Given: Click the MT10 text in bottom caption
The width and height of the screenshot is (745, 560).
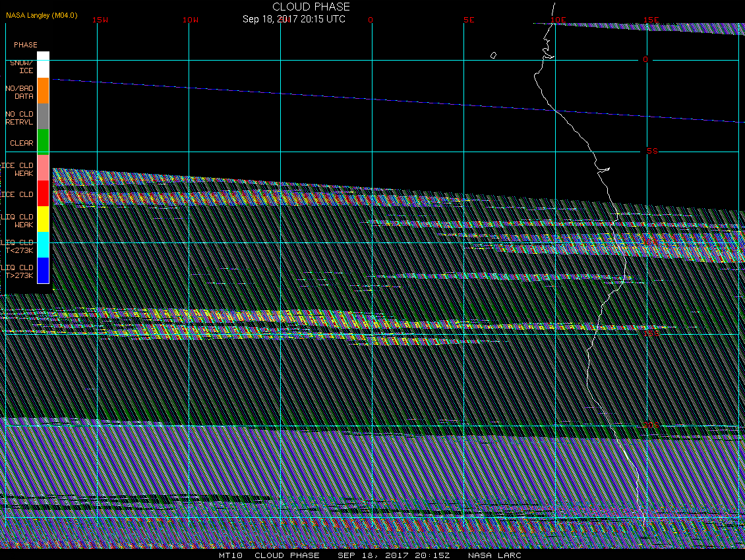Looking at the screenshot, I should 231,555.
